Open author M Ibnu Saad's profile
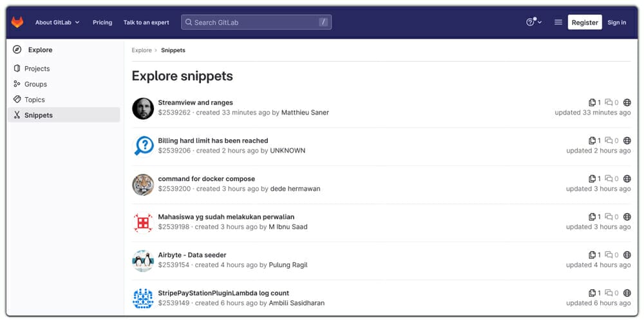The width and height of the screenshot is (644, 322). (x=288, y=227)
